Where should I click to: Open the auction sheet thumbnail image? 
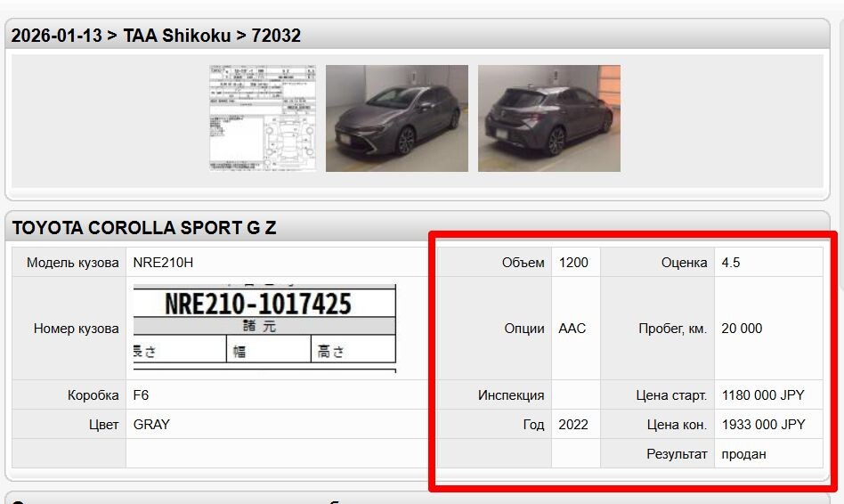[263, 118]
